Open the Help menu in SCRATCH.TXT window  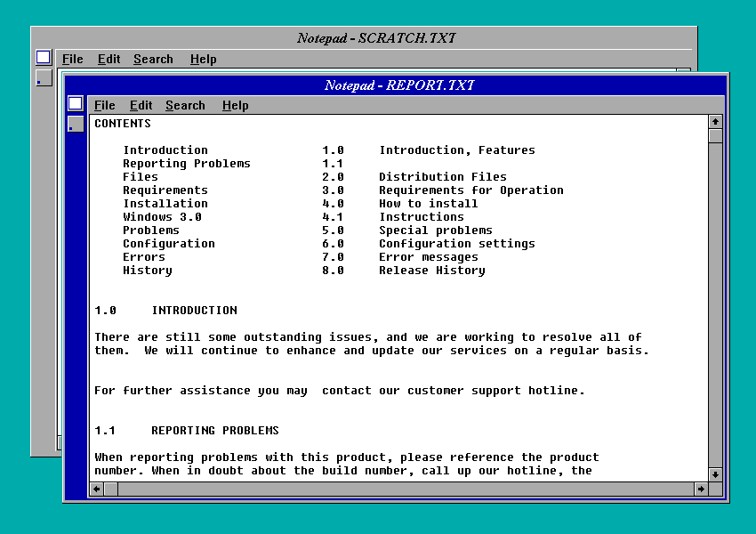[x=203, y=59]
